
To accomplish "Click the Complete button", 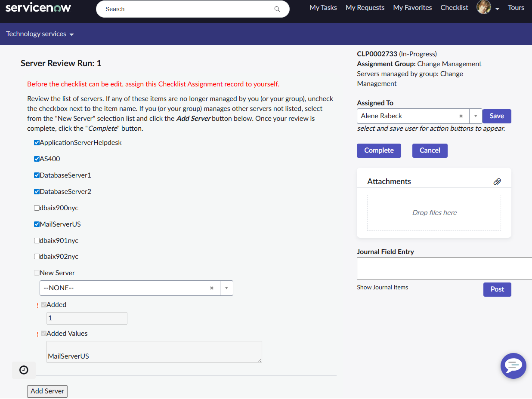I will click(379, 150).
